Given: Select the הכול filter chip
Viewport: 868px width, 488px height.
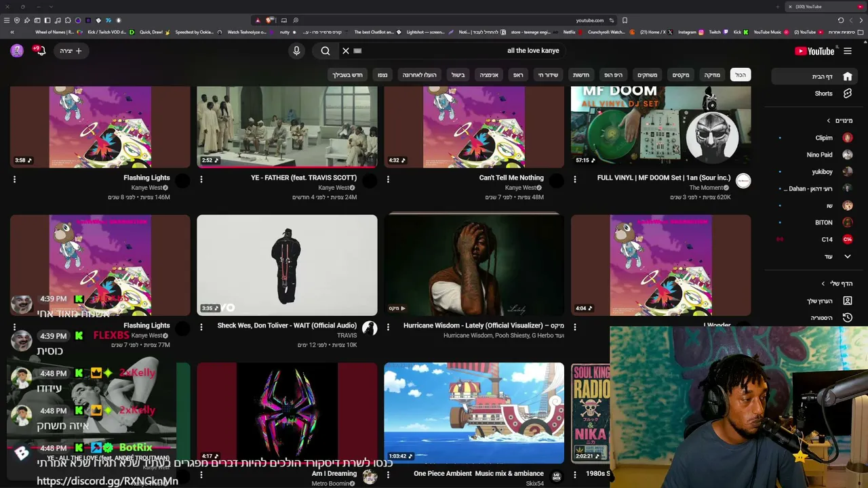Looking at the screenshot, I should 741,75.
